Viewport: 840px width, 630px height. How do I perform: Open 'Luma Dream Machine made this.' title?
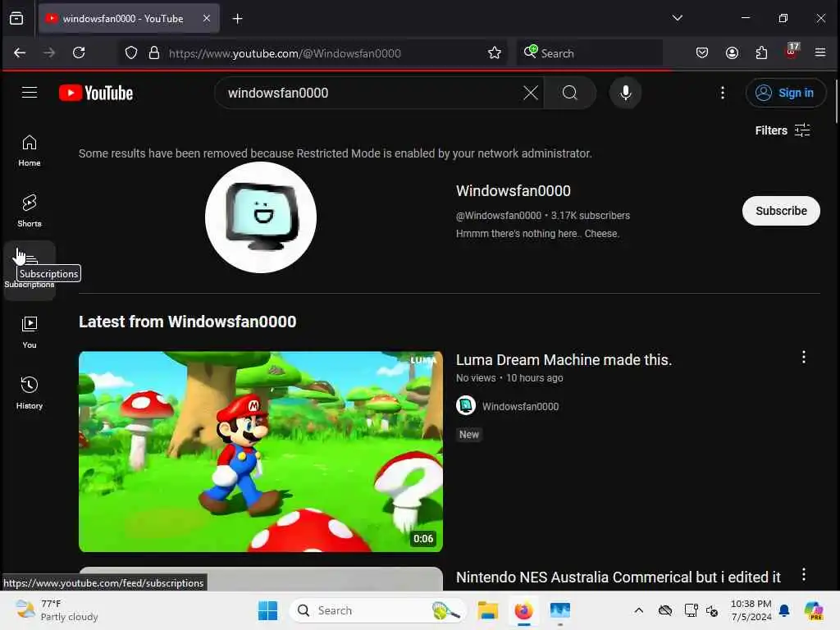click(x=564, y=360)
